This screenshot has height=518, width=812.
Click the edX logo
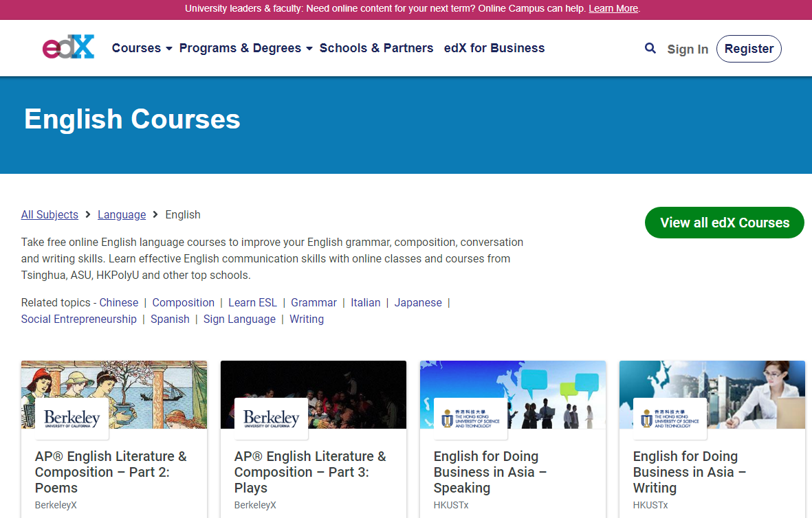[68, 47]
